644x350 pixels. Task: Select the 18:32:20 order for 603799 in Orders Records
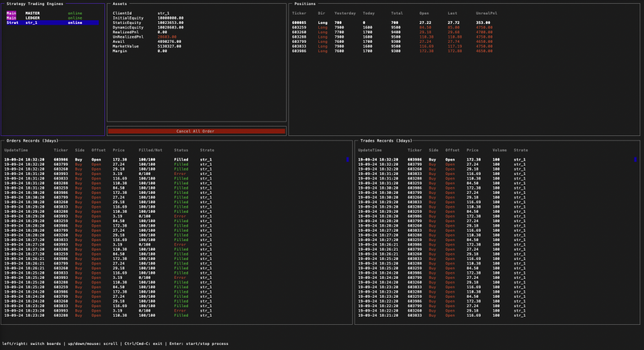click(x=108, y=164)
